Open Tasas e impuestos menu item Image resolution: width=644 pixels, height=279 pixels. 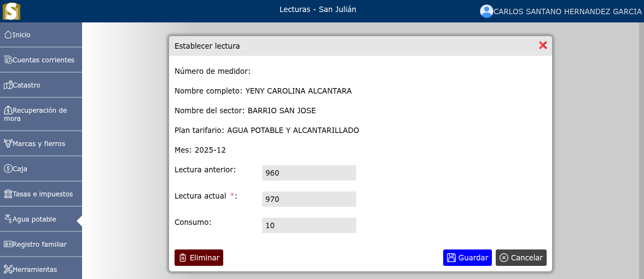(x=41, y=194)
